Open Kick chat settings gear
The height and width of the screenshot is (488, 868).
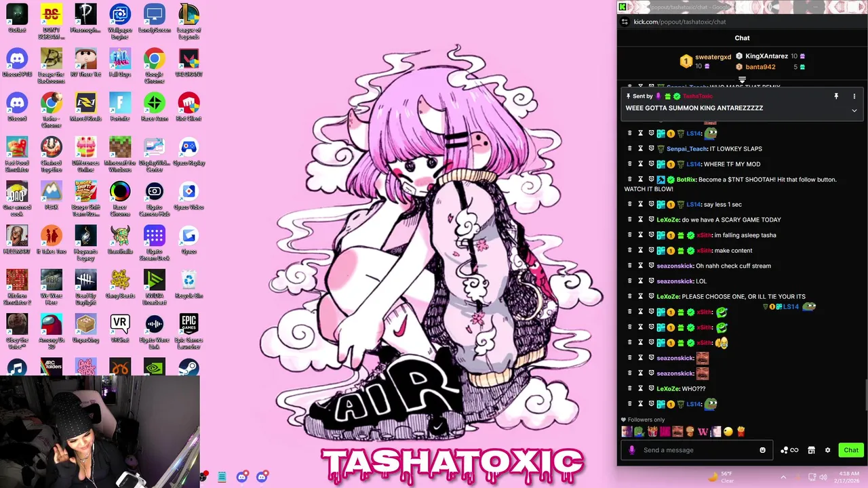(827, 450)
